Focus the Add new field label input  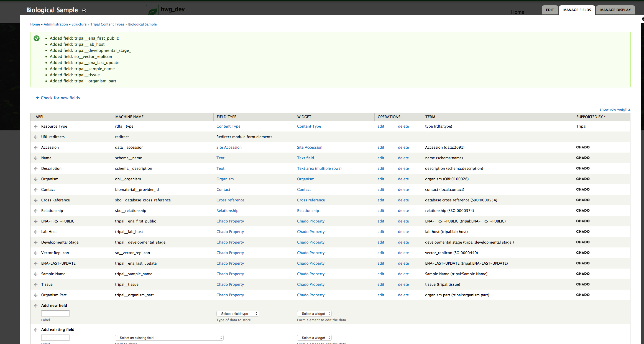(x=55, y=314)
